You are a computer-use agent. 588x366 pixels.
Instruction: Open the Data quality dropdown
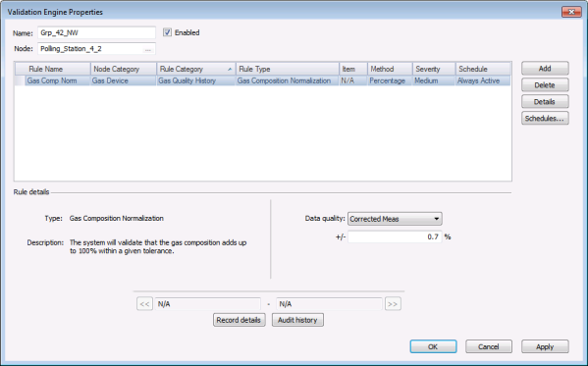[x=395, y=219]
